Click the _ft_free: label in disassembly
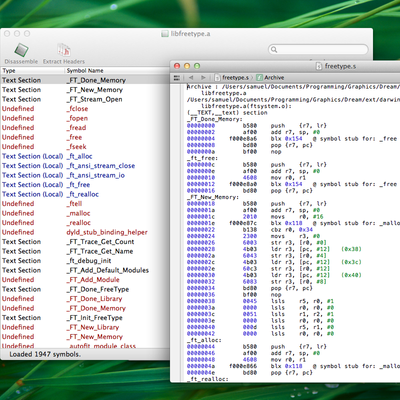This screenshot has width=400, height=400. [x=202, y=158]
